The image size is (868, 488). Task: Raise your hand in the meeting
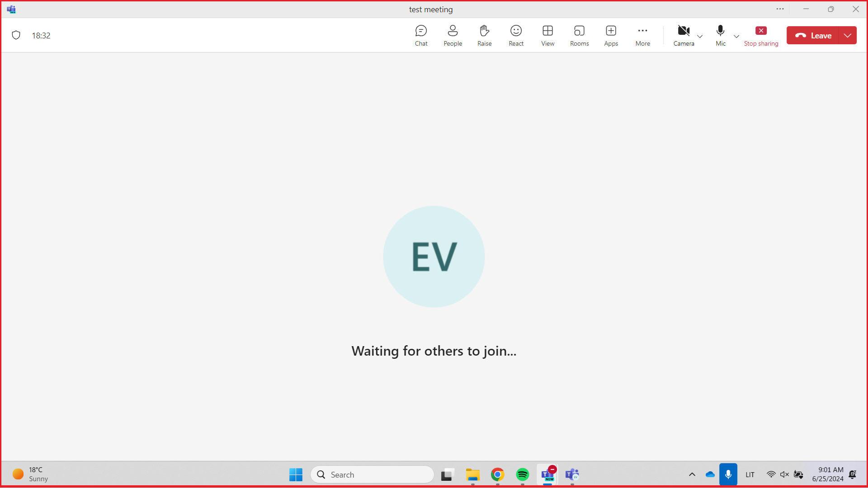click(x=484, y=35)
